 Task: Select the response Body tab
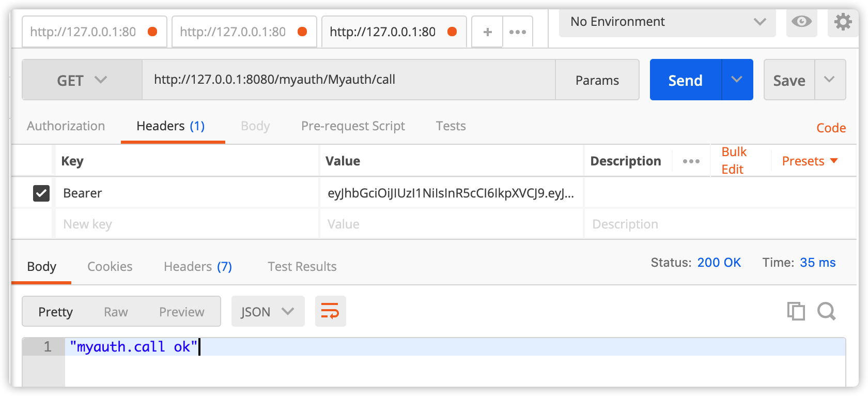(x=41, y=267)
